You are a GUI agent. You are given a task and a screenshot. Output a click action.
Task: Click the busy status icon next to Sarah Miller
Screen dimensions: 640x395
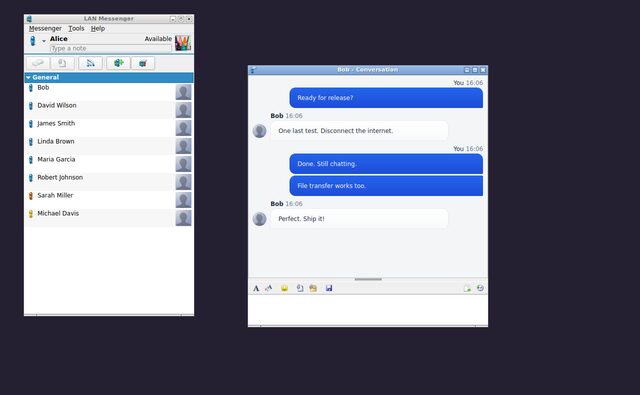tap(31, 195)
